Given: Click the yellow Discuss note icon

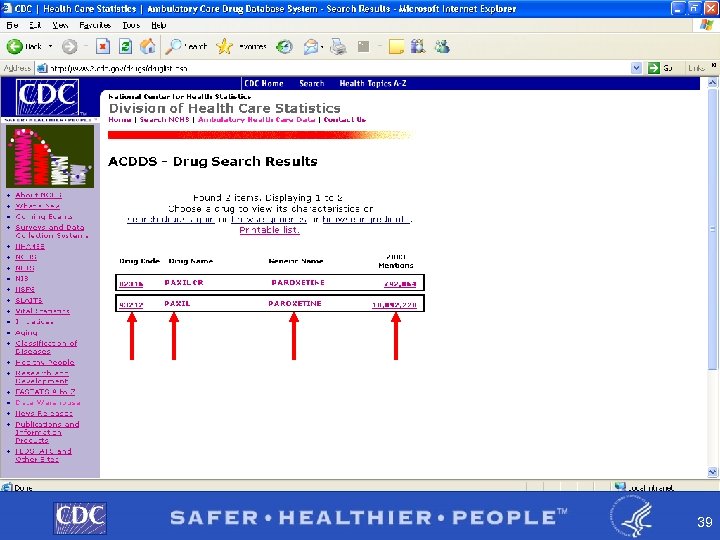Looking at the screenshot, I should (396, 46).
